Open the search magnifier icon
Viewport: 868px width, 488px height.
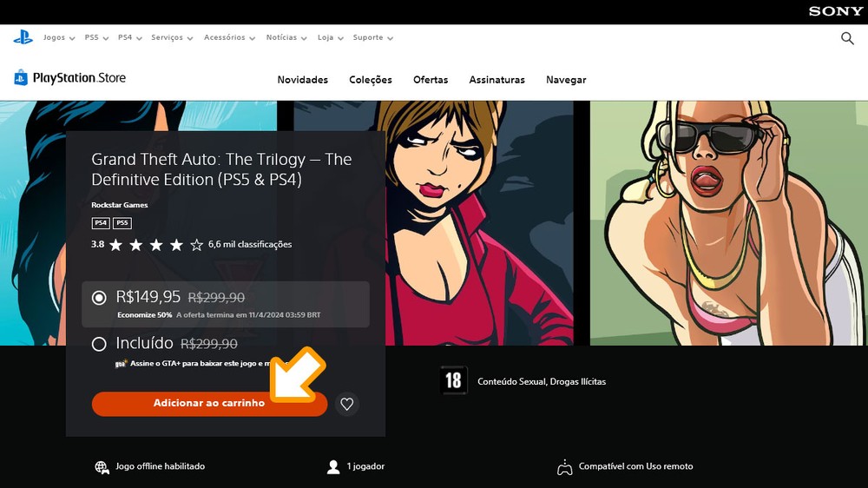click(847, 38)
